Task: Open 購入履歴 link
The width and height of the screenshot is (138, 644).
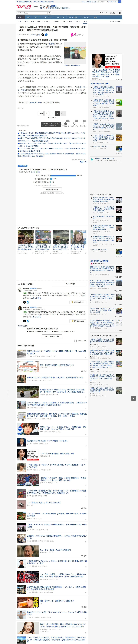Action: coord(112,13)
